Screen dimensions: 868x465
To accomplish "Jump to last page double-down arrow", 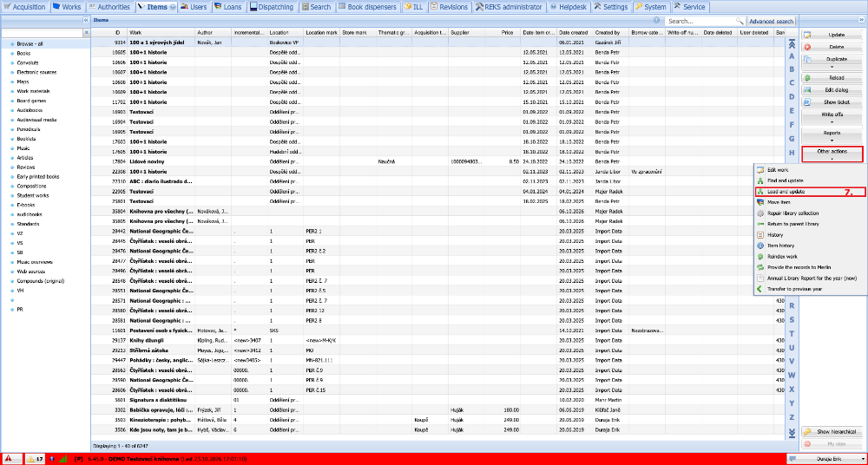I will click(x=792, y=432).
